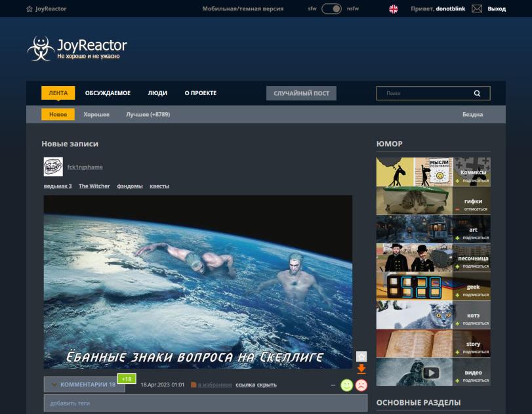Image resolution: width=532 pixels, height=414 pixels.
Task: Click the The Witcher tag
Action: coord(94,186)
